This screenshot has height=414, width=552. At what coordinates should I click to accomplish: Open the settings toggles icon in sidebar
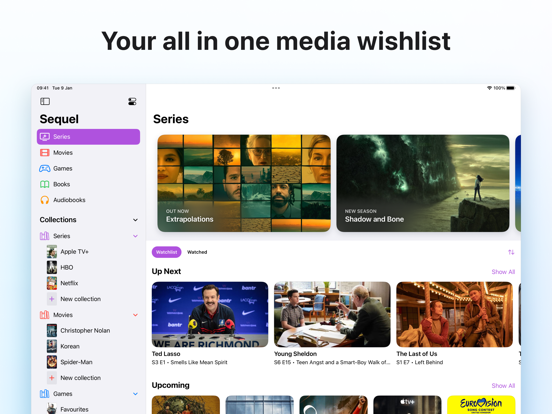click(x=132, y=102)
